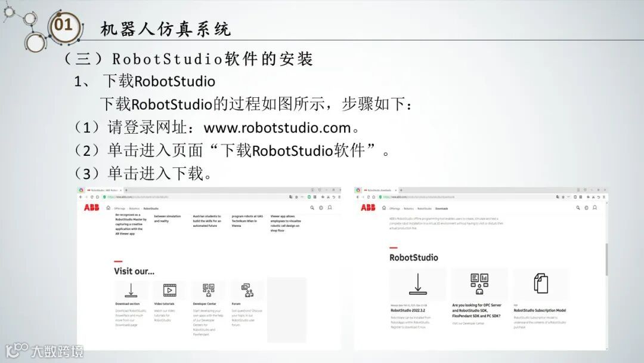Click the search magnifier in right browser page

coord(578,208)
